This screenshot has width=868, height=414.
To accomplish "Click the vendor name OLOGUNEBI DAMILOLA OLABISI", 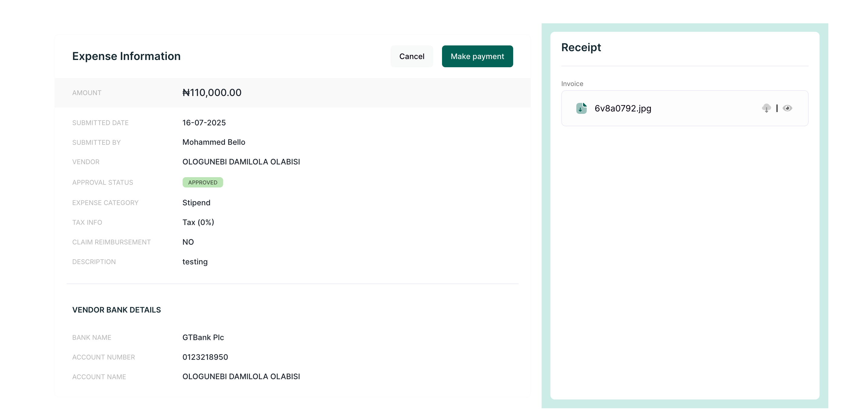I will tap(241, 162).
